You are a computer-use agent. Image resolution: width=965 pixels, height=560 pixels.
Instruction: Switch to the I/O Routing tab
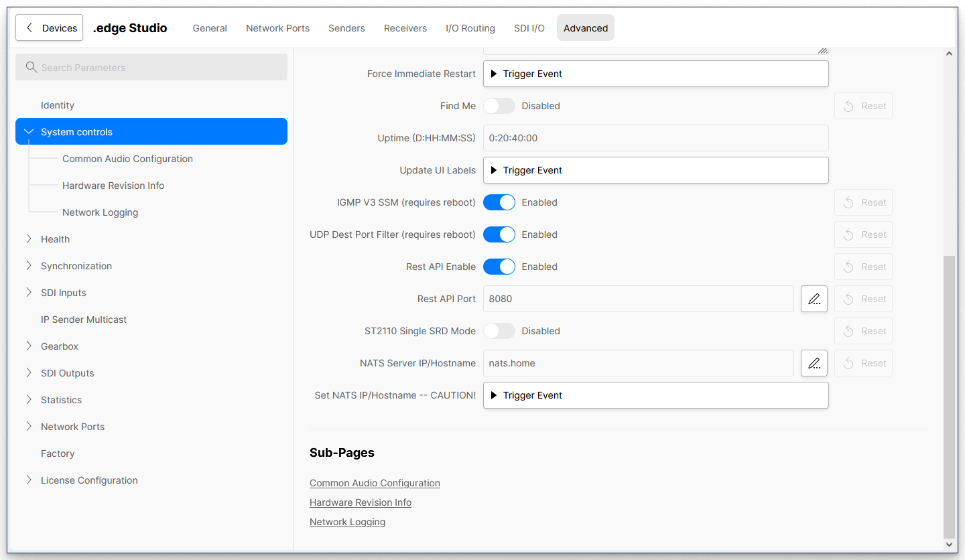coord(470,28)
